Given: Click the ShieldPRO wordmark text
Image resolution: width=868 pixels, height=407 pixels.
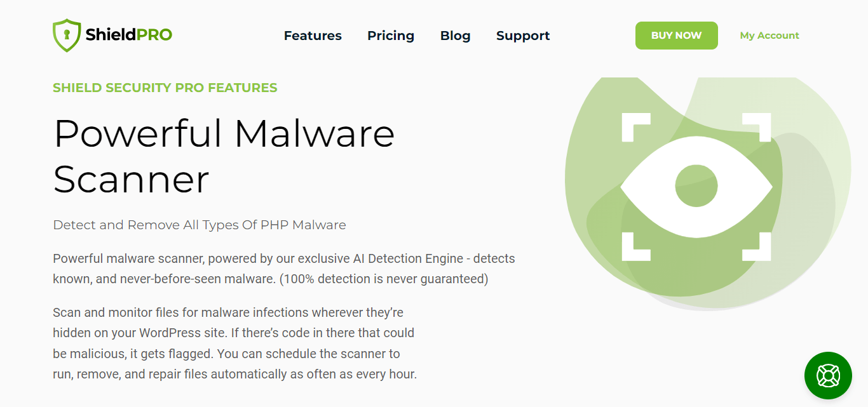Looking at the screenshot, I should pos(126,34).
